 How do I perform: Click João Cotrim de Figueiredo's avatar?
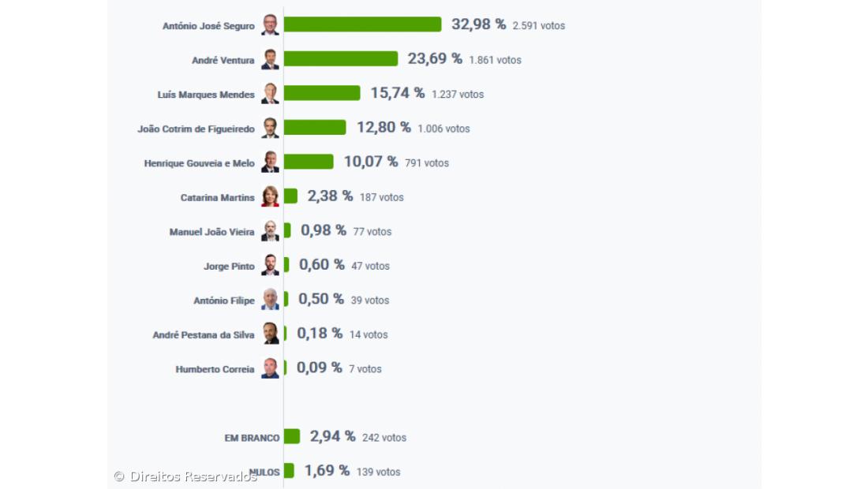tap(270, 128)
